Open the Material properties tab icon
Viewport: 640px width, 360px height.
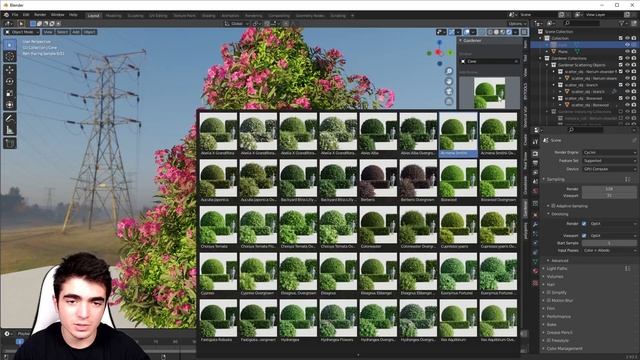point(536,271)
